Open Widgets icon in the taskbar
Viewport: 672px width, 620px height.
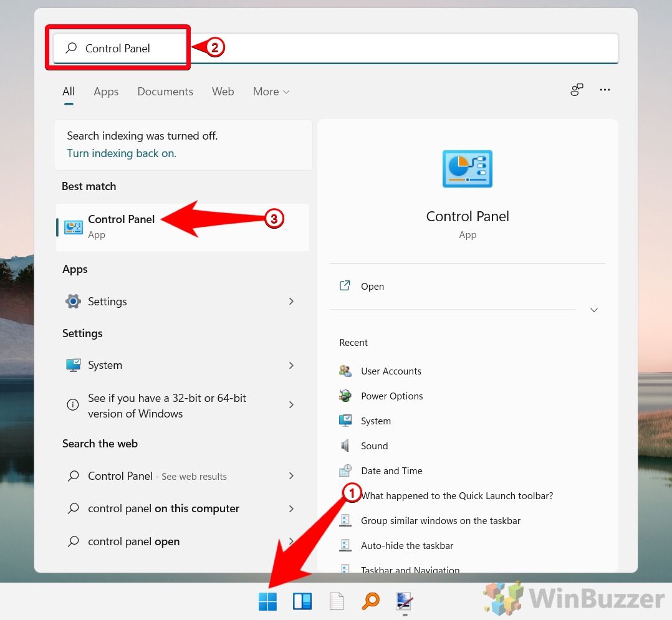[x=302, y=601]
